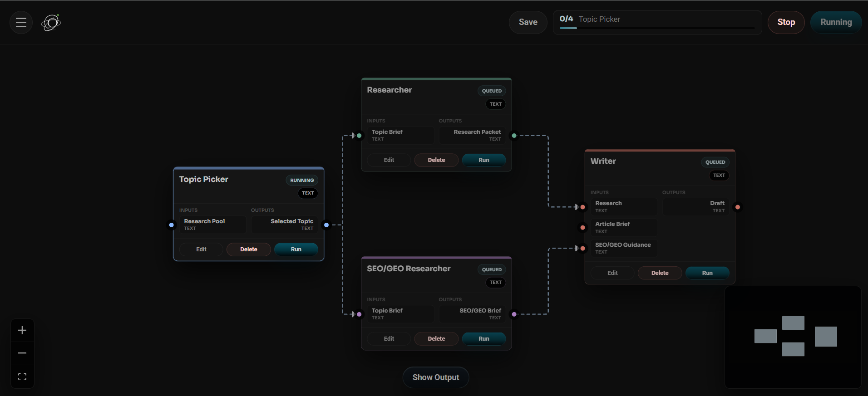868x396 pixels.
Task: Select the Writer node title
Action: coord(603,161)
